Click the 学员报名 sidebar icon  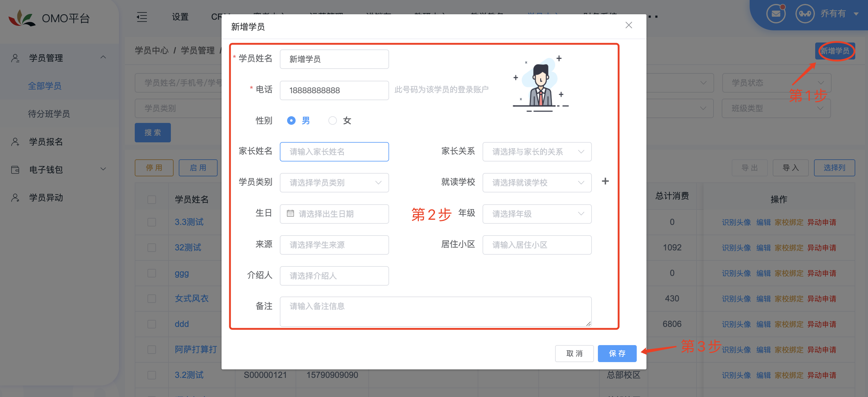click(15, 142)
